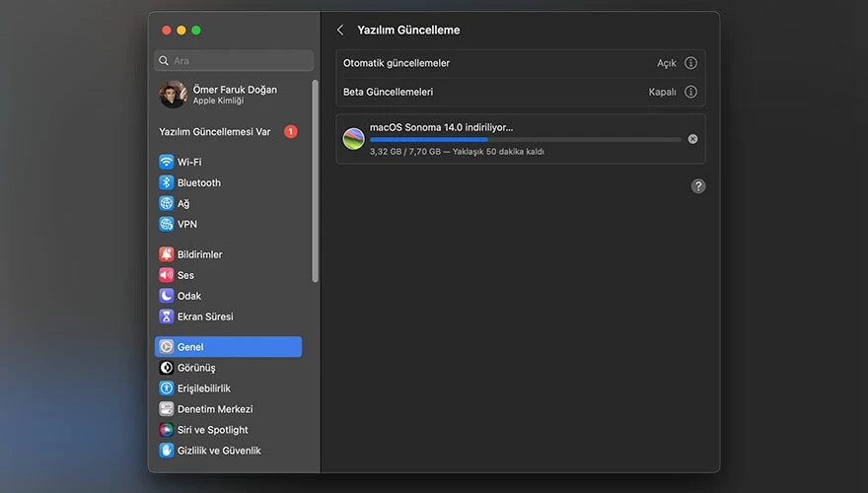Image resolution: width=868 pixels, height=493 pixels.
Task: Click the VPN sidebar icon
Action: click(x=166, y=224)
